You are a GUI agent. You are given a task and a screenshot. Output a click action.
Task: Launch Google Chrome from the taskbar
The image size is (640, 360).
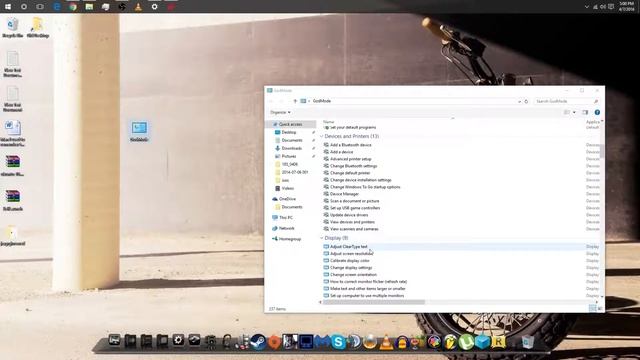pos(73,7)
